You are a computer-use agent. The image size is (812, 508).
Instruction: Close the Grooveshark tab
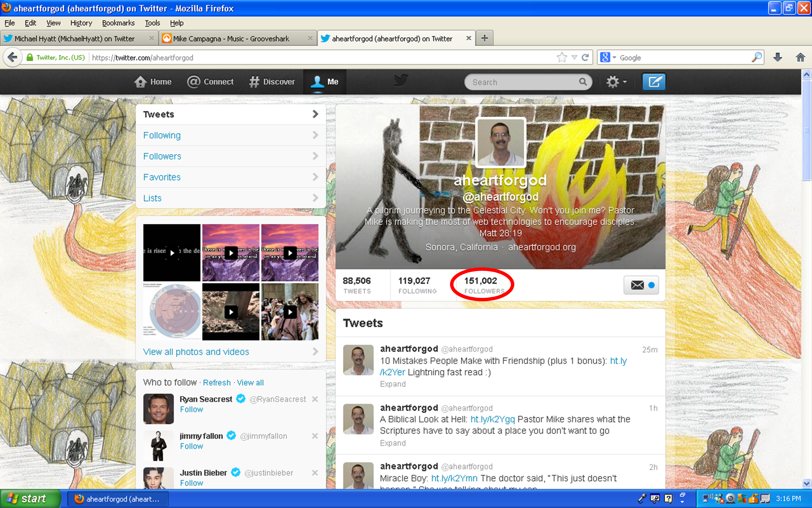point(310,38)
